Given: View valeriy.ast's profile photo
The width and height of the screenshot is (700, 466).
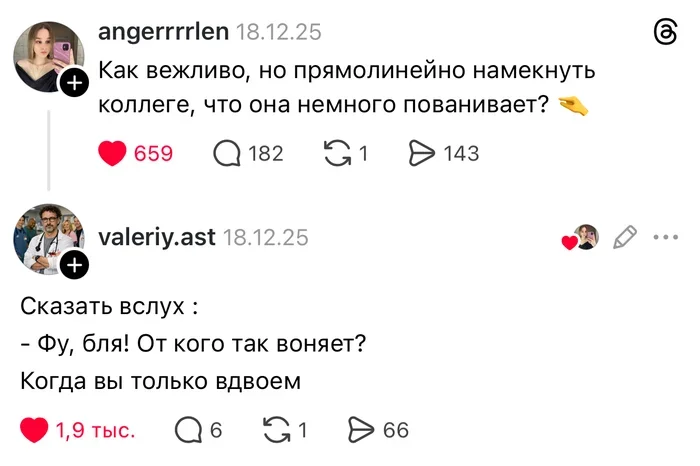Looking at the screenshot, I should (x=45, y=238).
